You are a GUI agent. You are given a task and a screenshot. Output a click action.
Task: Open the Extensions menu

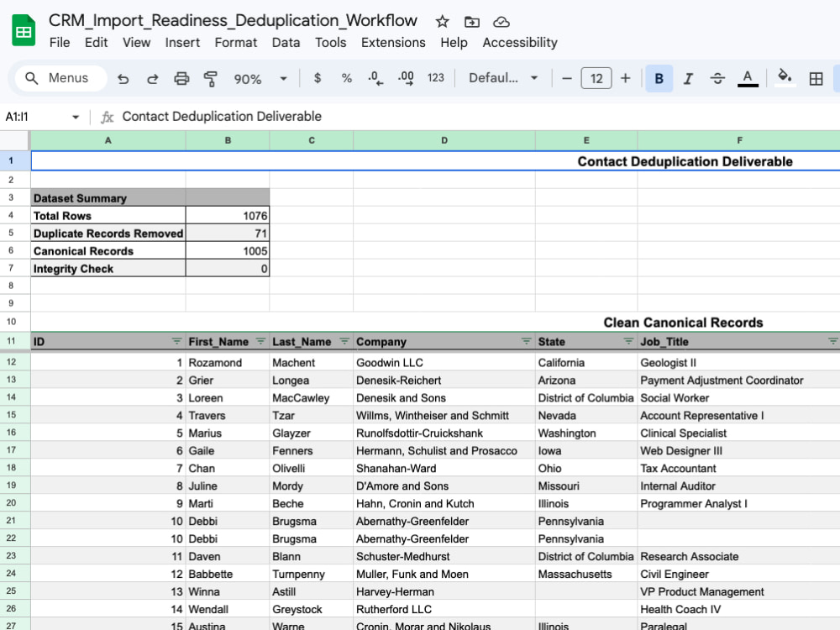tap(393, 42)
